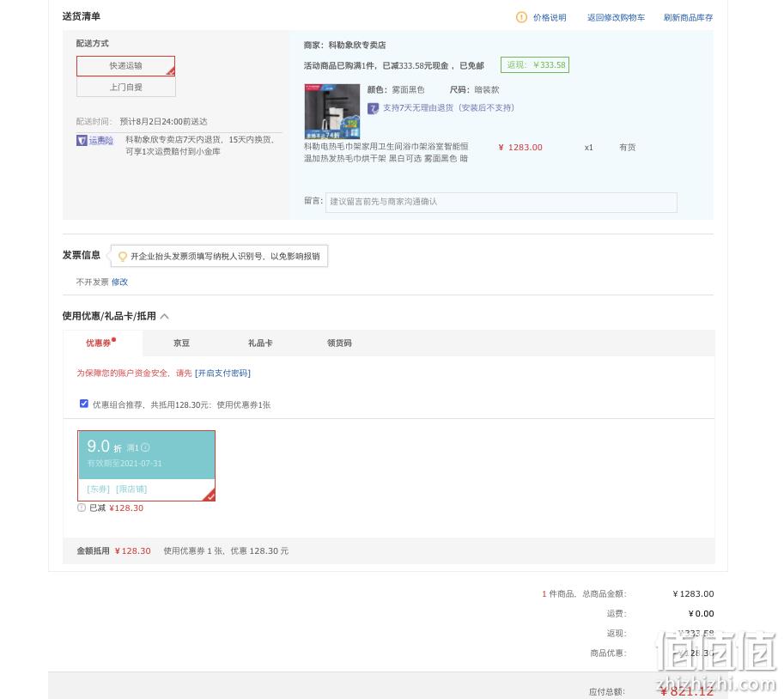Open the 领货码 tab
The height and width of the screenshot is (699, 784).
(x=339, y=343)
